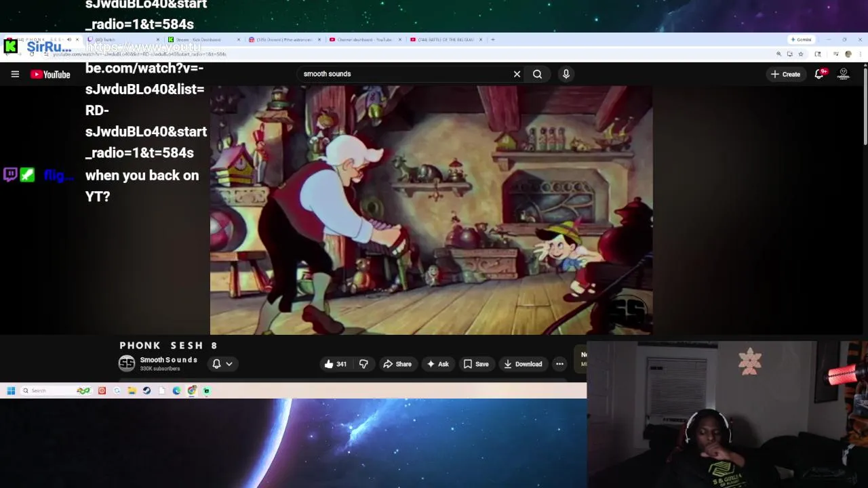Open Chrome zoom magnifier in address bar
The width and height of the screenshot is (868, 488).
click(778, 54)
